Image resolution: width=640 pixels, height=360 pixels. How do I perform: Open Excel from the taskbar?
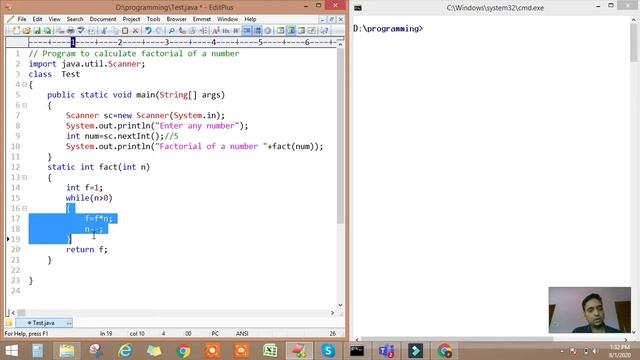pos(270,351)
